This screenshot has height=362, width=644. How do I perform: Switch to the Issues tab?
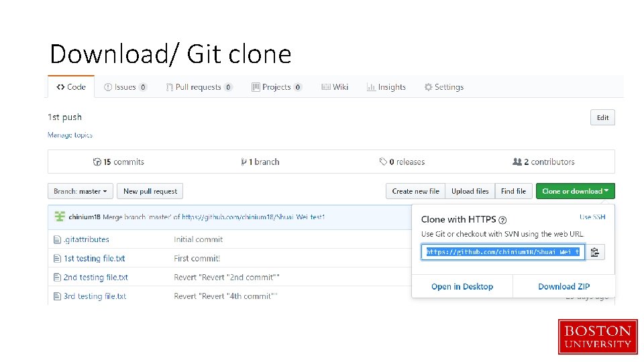coord(125,87)
